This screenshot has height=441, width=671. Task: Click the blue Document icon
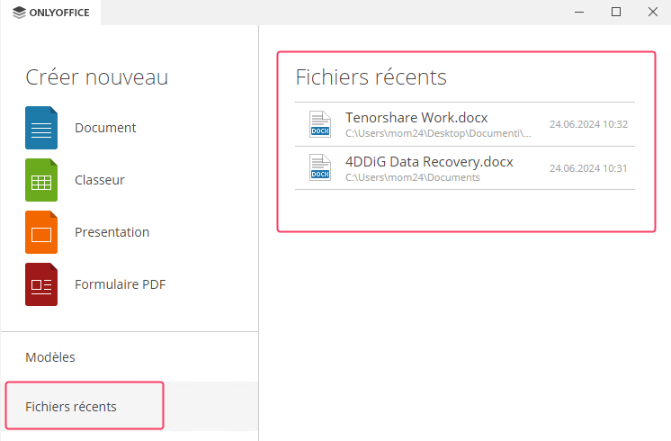[41, 128]
